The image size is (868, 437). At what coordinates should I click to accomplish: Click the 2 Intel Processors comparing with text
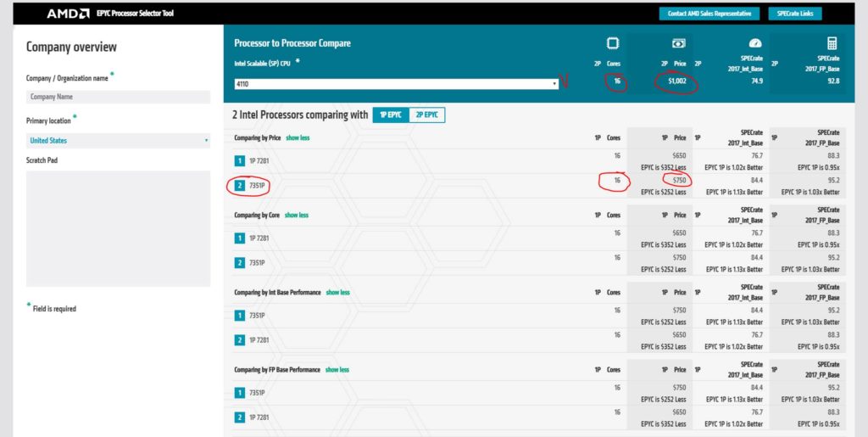pos(300,115)
